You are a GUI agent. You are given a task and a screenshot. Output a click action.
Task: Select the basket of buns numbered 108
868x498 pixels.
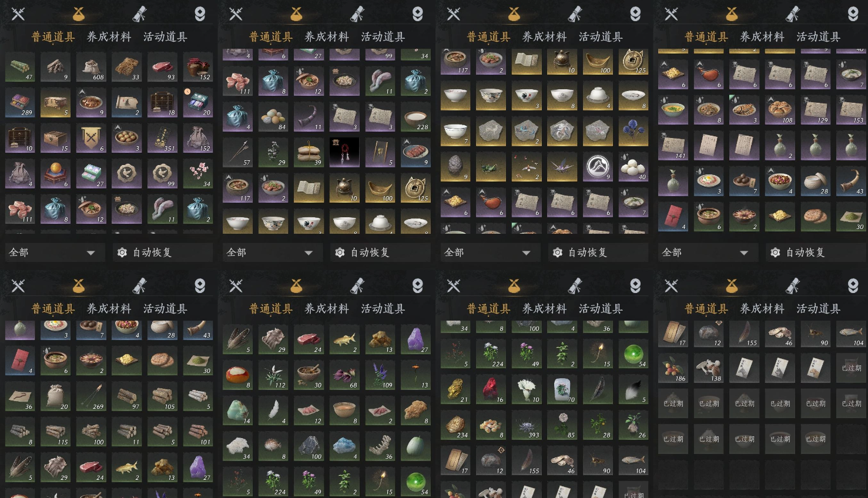point(780,111)
